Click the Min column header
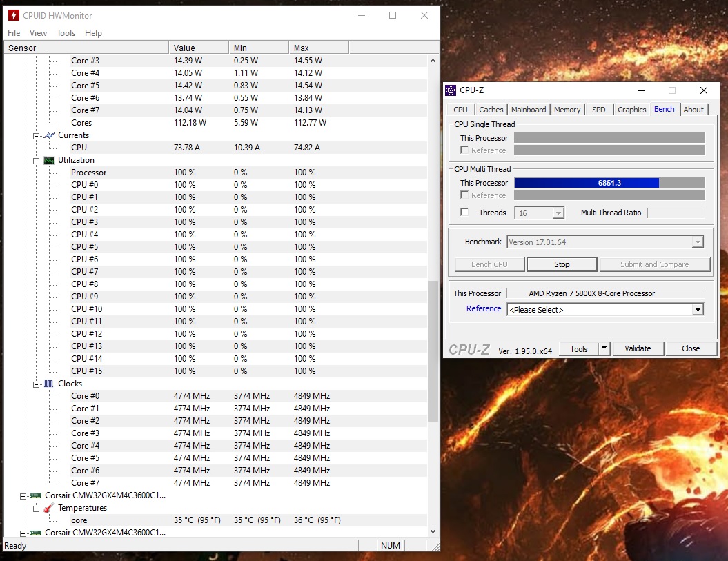This screenshot has width=728, height=561. [x=259, y=48]
